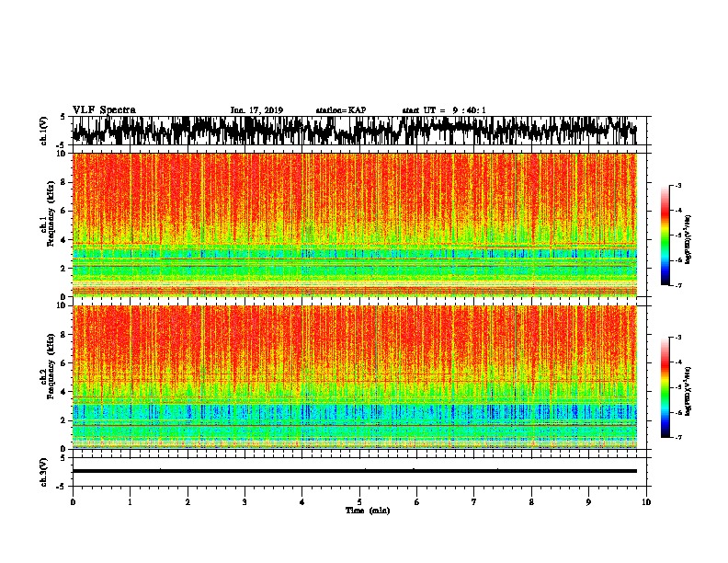Click the "ch.3(V)" axis label
The image size is (728, 563).
coord(44,472)
